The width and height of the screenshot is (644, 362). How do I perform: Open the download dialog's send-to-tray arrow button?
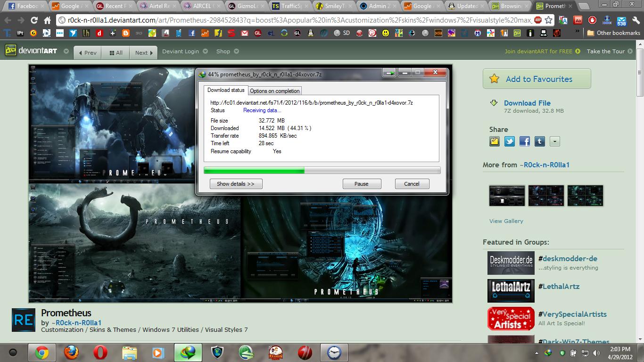tap(389, 73)
